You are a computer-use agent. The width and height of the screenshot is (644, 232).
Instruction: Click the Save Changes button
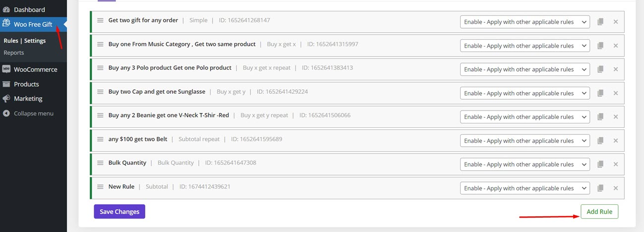pos(119,212)
